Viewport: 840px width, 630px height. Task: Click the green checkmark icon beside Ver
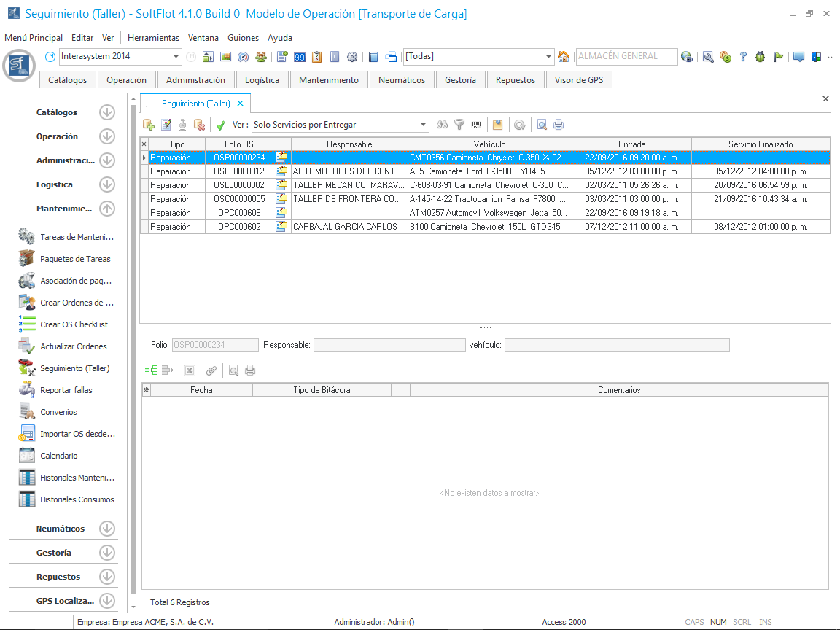(221, 125)
